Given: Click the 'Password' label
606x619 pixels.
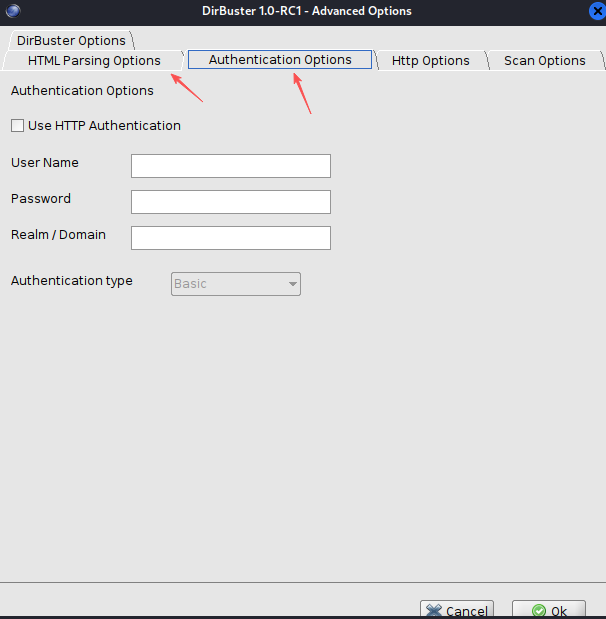Looking at the screenshot, I should (41, 199).
